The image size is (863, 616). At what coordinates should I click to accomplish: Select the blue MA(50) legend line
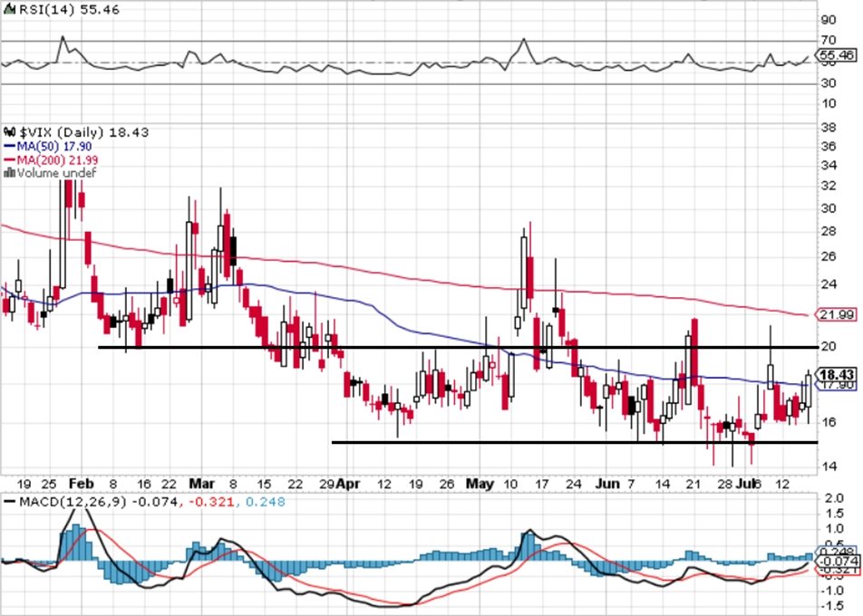click(9, 147)
